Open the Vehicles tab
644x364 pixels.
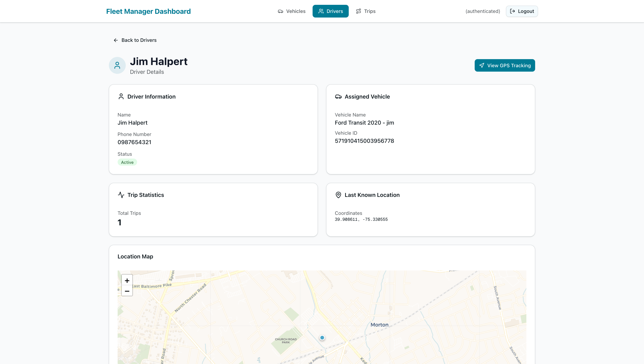[292, 11]
